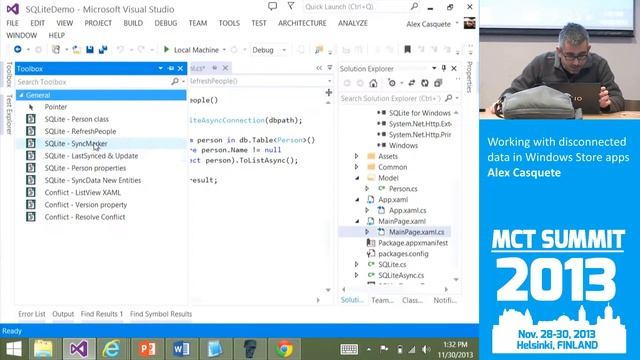Open Visual Studio from taskbar
640x360 pixels.
(x=78, y=349)
